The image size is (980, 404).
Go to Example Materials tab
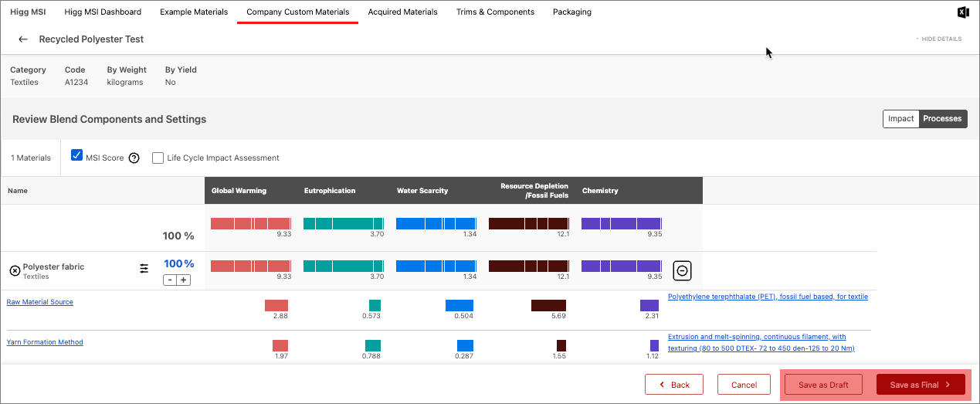(194, 12)
